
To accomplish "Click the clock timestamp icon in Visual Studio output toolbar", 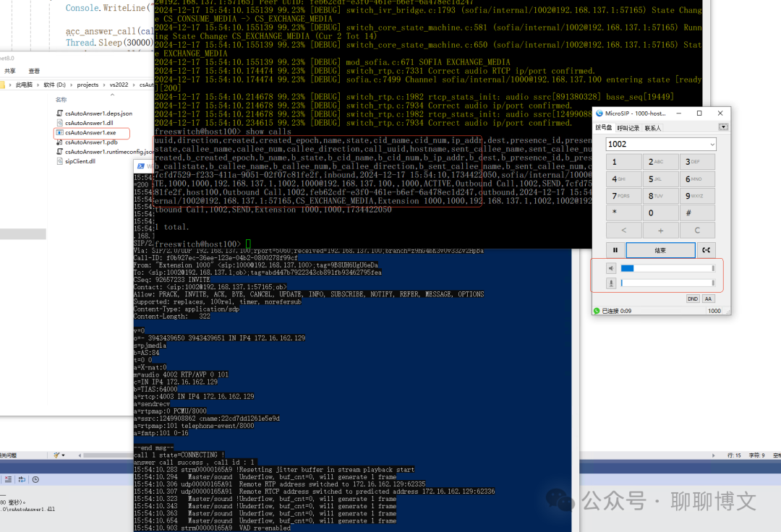I will tap(35, 480).
